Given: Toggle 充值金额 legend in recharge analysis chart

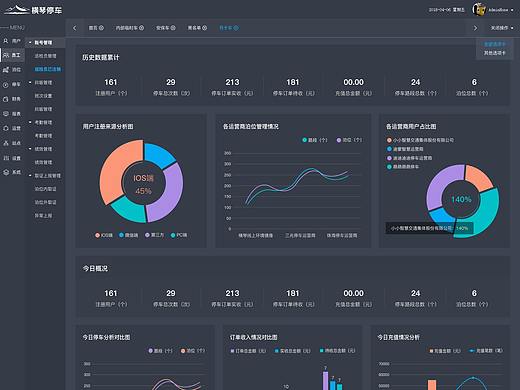Looking at the screenshot, I should 445,351.
